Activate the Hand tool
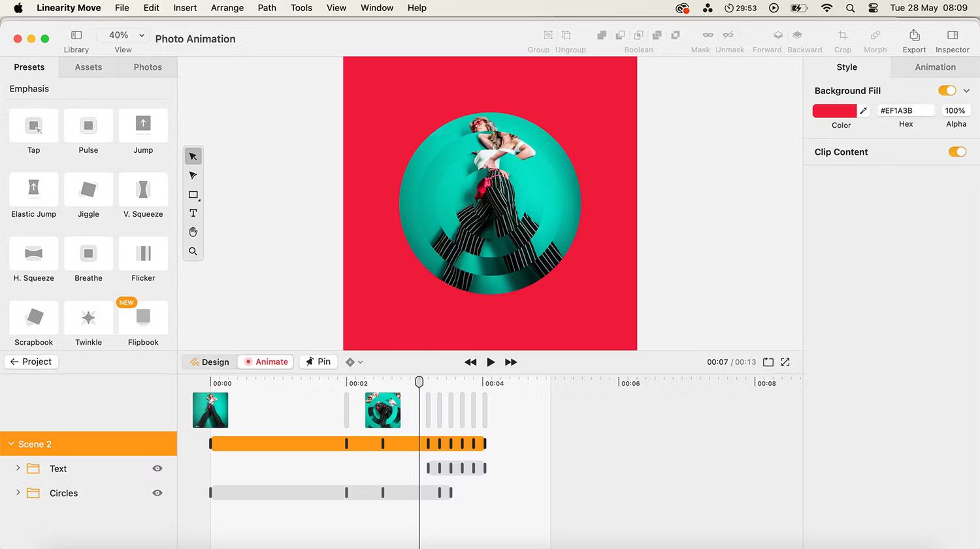 point(193,232)
